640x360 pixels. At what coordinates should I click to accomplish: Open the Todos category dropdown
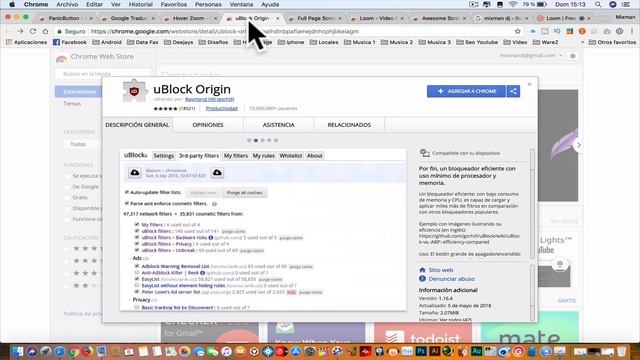click(82, 144)
